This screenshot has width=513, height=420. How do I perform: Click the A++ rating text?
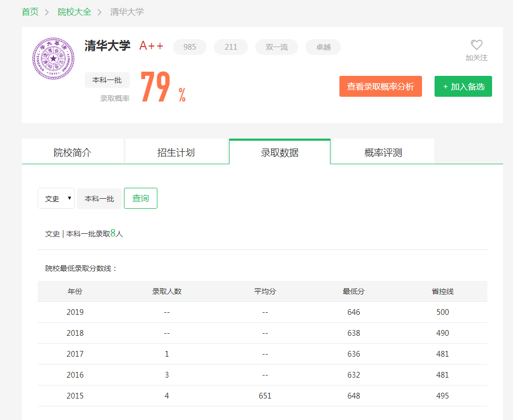pos(151,46)
